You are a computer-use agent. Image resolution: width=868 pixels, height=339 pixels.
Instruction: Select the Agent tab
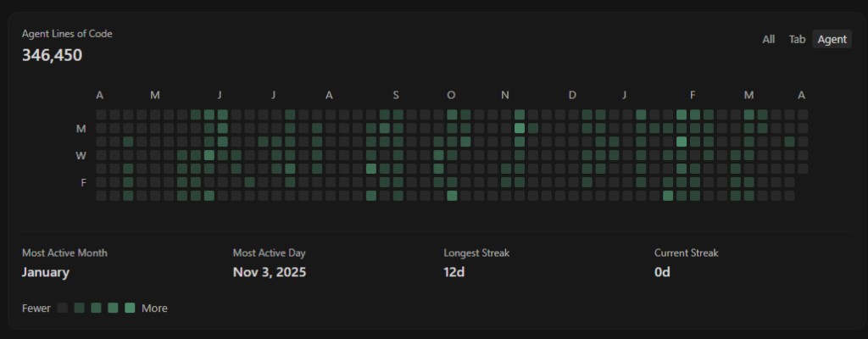tap(832, 39)
